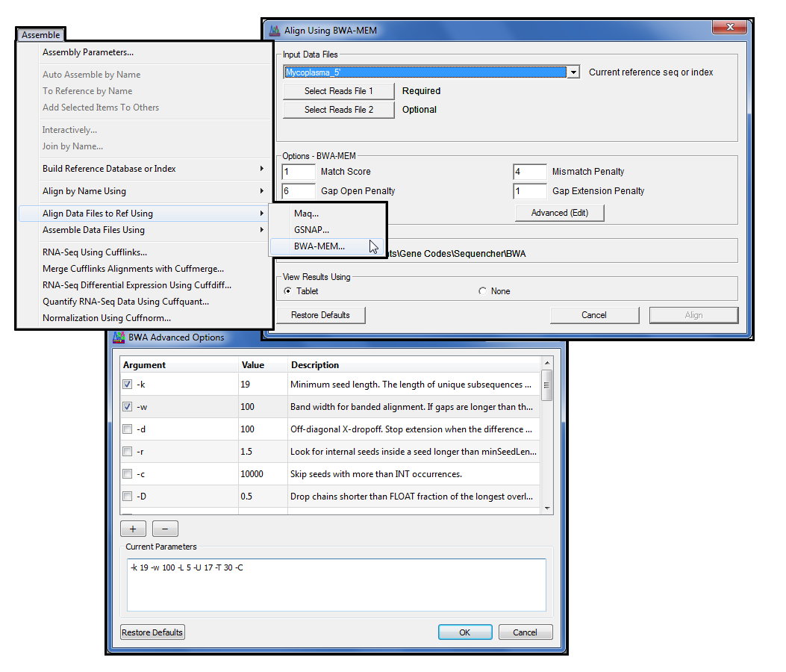Click the Sequencher icon in Align Using BWA-MEM title bar
This screenshot has width=786, height=672.
(x=273, y=30)
